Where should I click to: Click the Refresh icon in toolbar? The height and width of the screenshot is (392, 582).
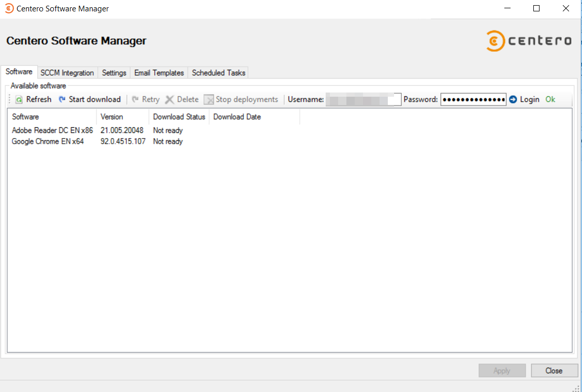[19, 99]
